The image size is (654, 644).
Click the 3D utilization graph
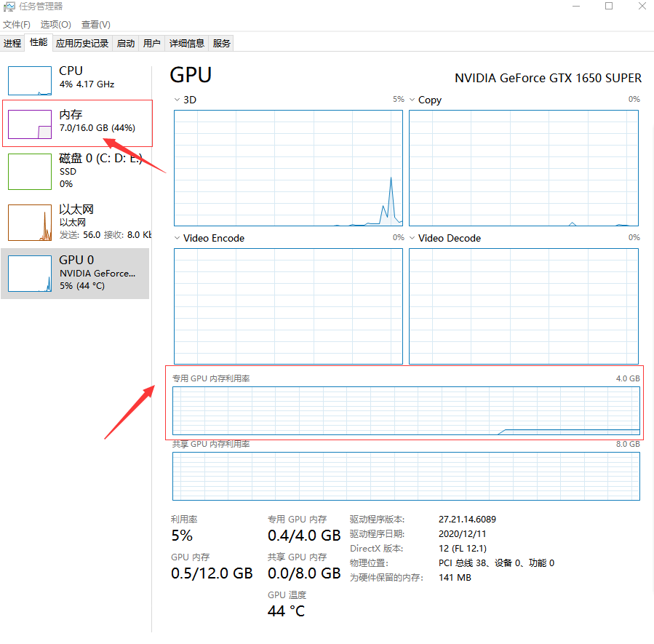(x=288, y=168)
